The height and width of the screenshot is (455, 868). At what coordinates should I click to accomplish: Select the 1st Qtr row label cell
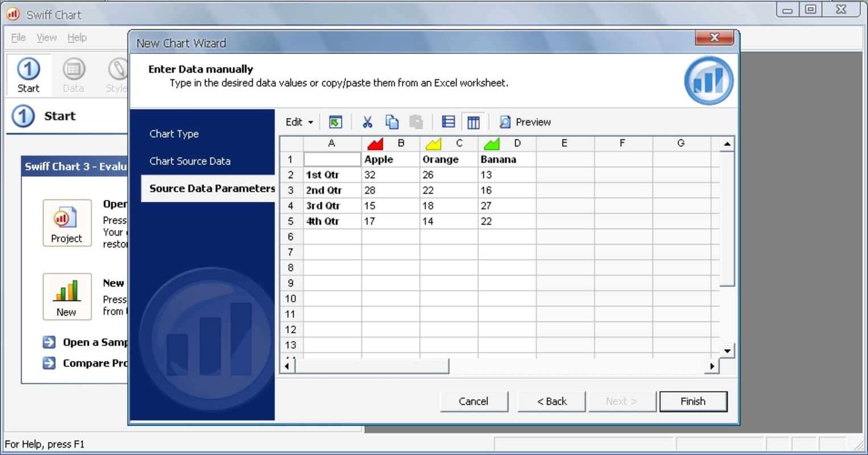(x=332, y=175)
